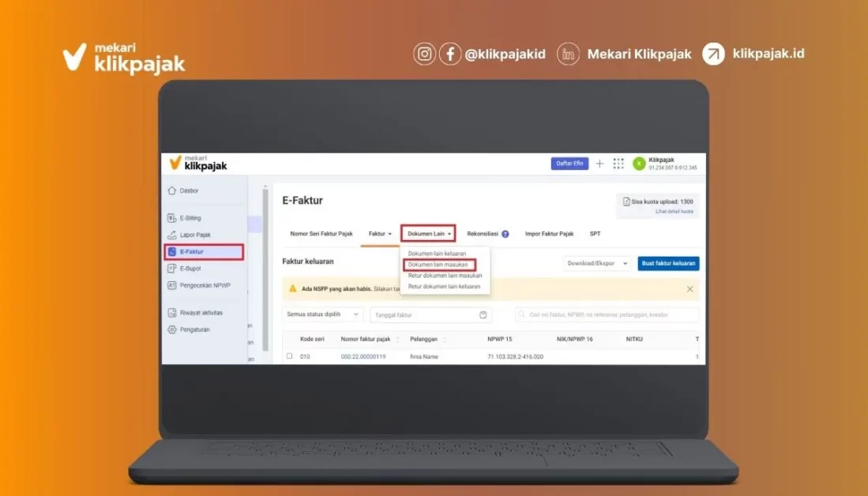Image resolution: width=868 pixels, height=496 pixels.
Task: Click the Kode seri column header
Action: [312, 340]
